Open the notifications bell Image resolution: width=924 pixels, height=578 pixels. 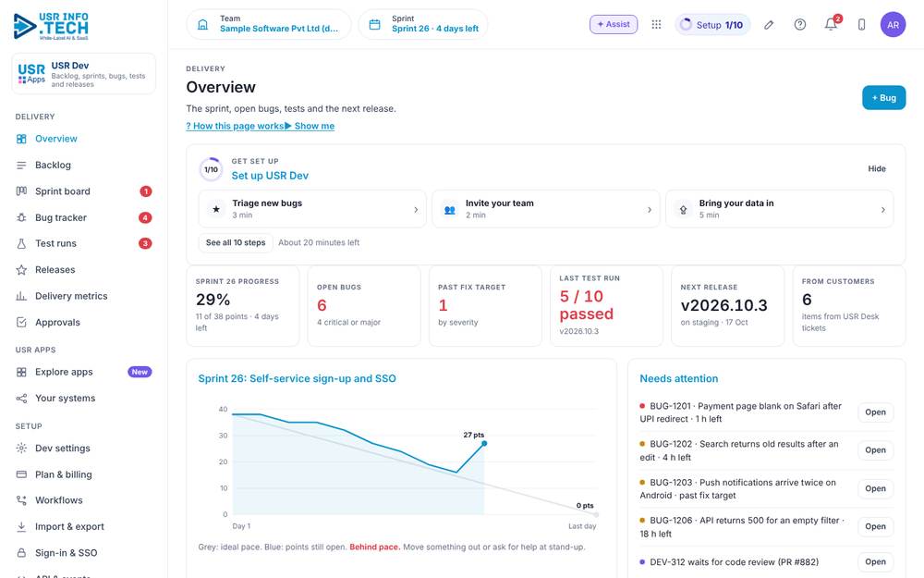tap(831, 25)
